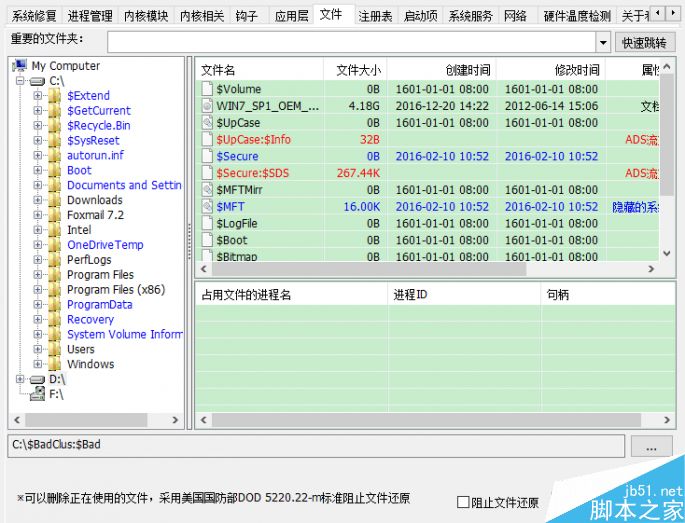Click the Boot folder icon
Image resolution: width=685 pixels, height=523 pixels.
point(55,170)
